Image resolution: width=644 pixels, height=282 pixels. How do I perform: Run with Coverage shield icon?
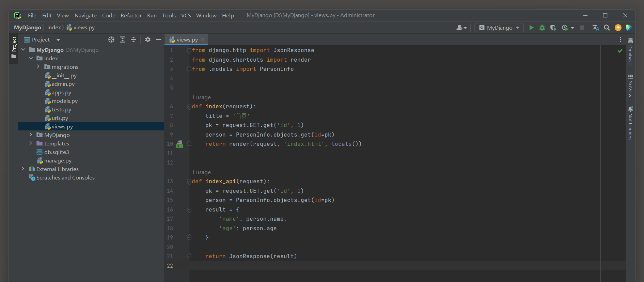(553, 28)
